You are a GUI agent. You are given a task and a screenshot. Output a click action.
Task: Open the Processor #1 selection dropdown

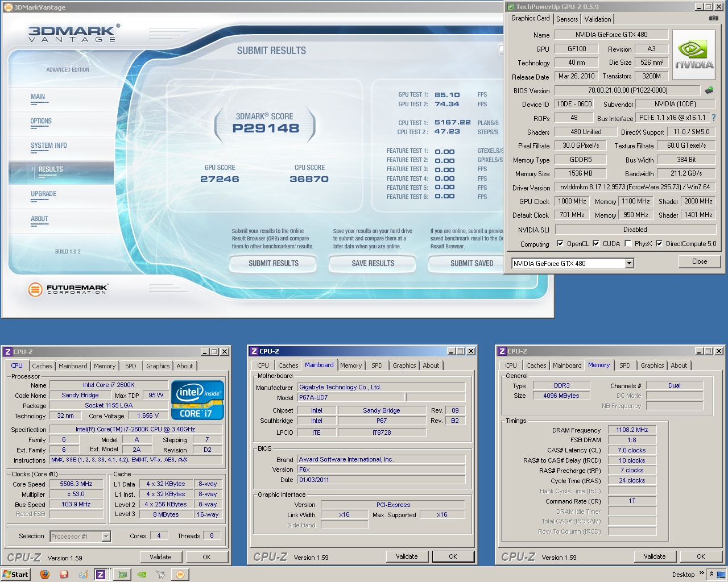tap(106, 536)
